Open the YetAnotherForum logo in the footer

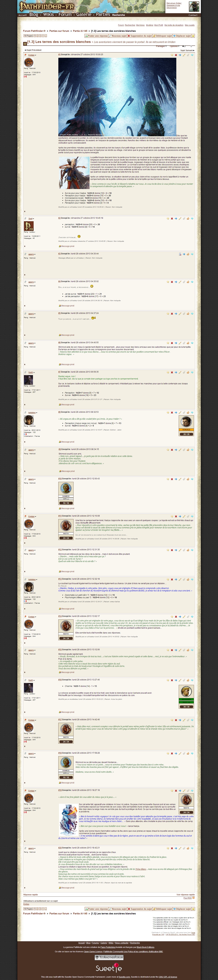109,957
